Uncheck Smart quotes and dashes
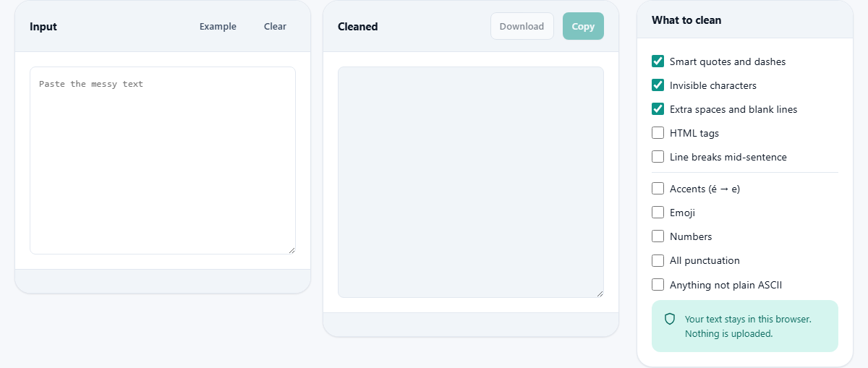Image resolution: width=868 pixels, height=368 pixels. click(658, 61)
